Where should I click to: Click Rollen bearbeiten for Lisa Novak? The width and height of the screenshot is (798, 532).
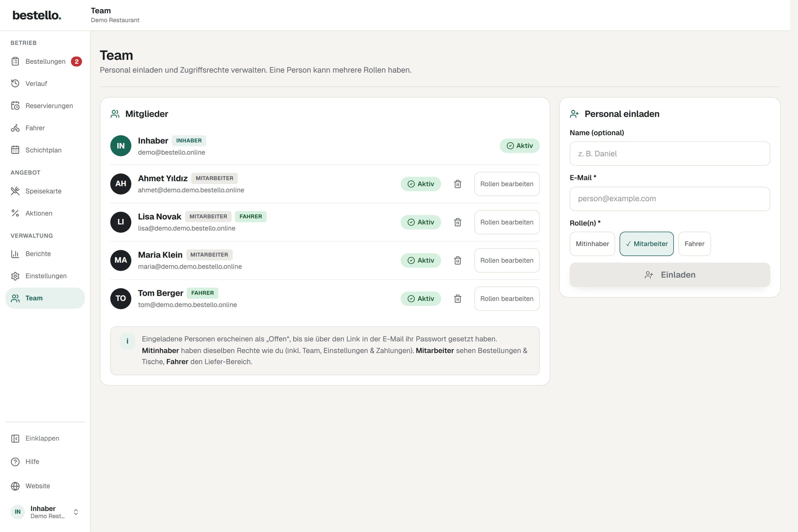(507, 222)
